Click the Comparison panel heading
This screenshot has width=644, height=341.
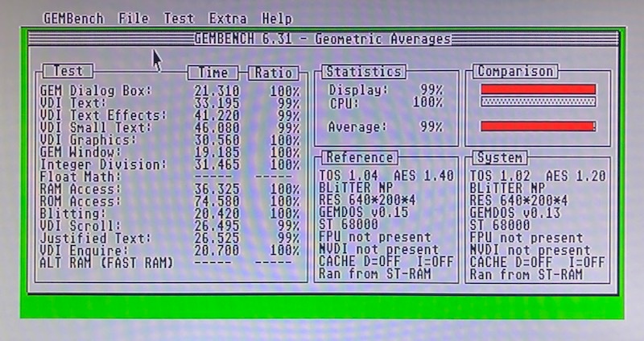pyautogui.click(x=515, y=72)
